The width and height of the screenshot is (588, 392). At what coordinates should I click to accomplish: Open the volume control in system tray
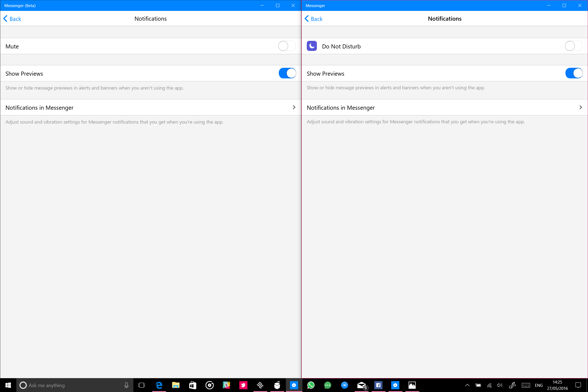500,385
